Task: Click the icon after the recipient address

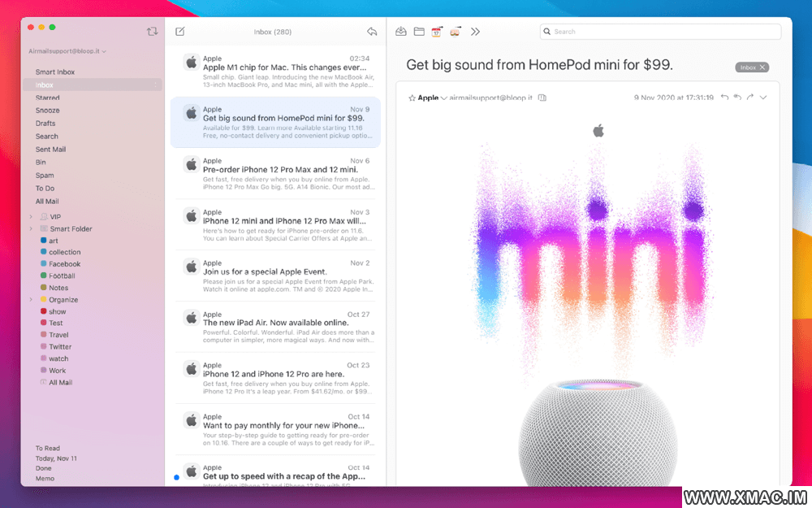Action: coord(542,98)
